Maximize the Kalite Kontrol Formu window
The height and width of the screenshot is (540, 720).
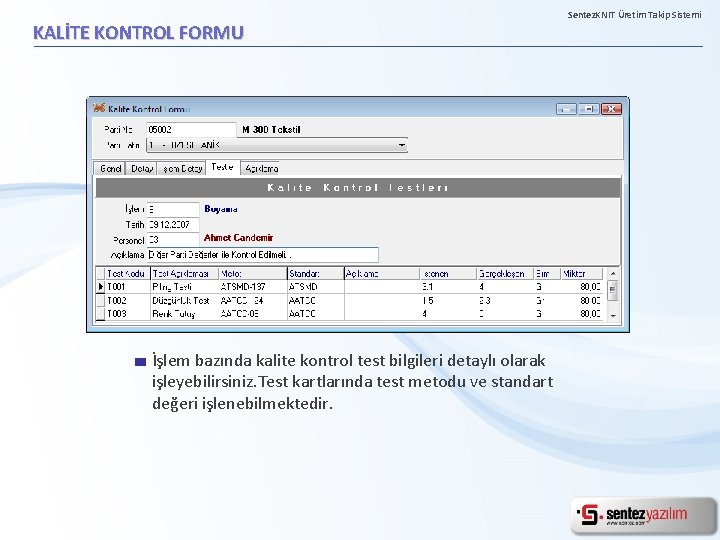click(588, 109)
